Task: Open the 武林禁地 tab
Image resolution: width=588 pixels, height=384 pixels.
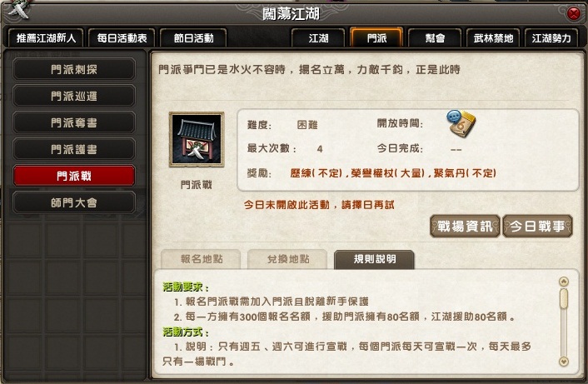Action: 493,38
